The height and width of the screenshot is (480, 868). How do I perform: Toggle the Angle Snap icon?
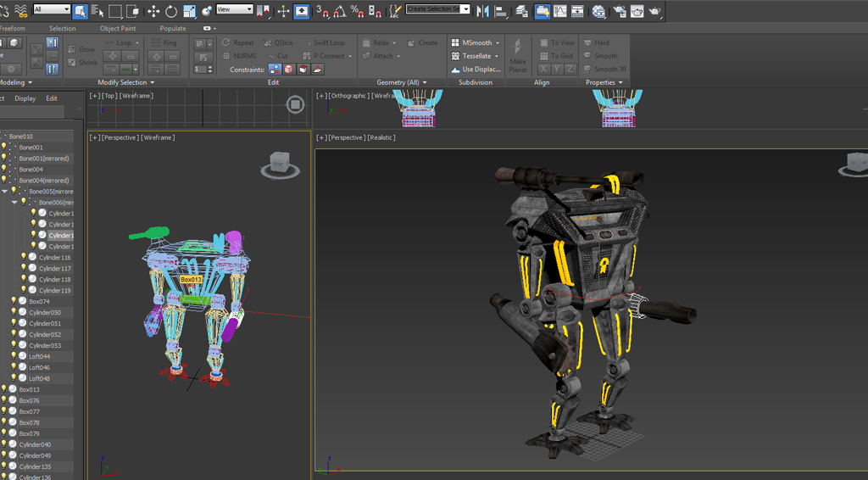(340, 11)
